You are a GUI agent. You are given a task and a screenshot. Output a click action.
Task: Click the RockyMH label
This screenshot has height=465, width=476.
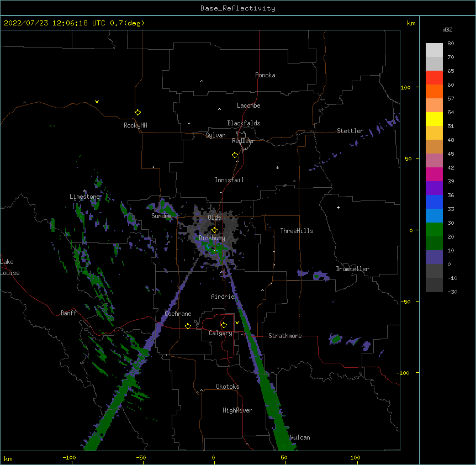pos(135,125)
